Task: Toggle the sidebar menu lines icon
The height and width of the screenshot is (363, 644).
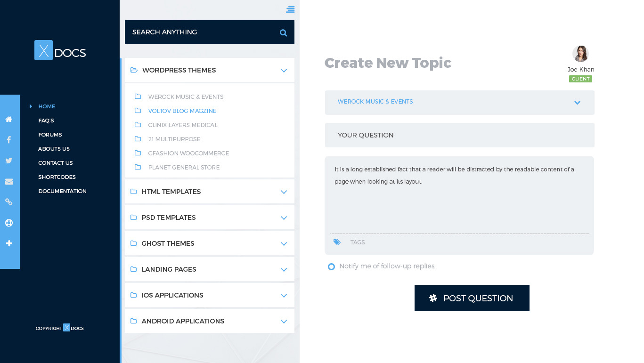Action: 290,9
